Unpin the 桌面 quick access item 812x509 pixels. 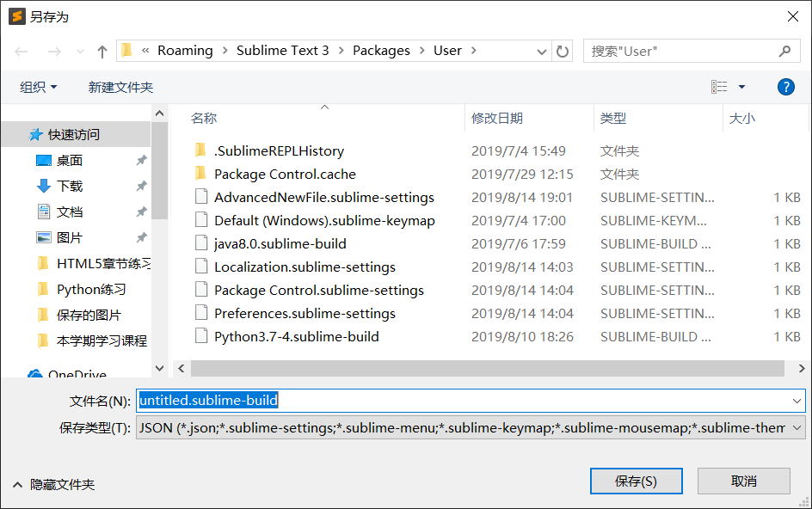141,161
